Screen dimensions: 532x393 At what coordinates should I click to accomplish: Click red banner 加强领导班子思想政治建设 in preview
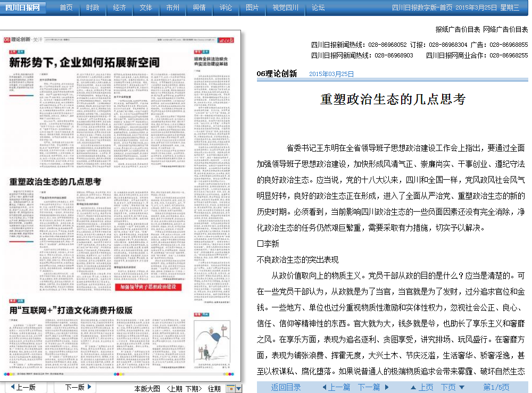coord(148,287)
